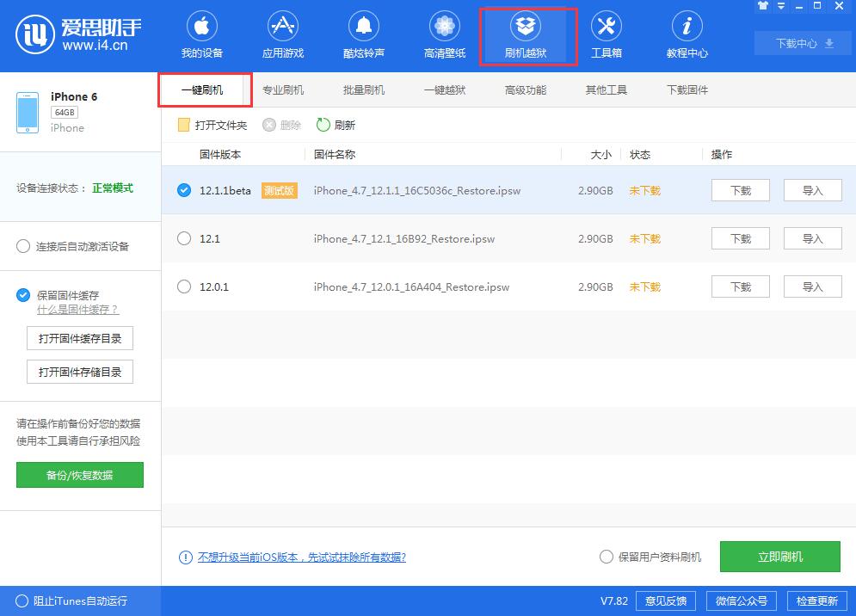Open the title bar chevron menu

click(x=779, y=6)
